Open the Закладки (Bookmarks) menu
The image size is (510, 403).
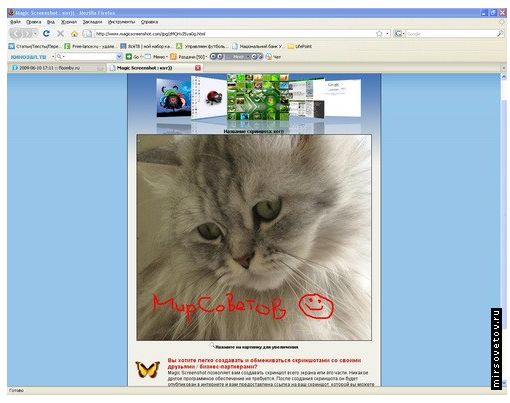pos(92,22)
